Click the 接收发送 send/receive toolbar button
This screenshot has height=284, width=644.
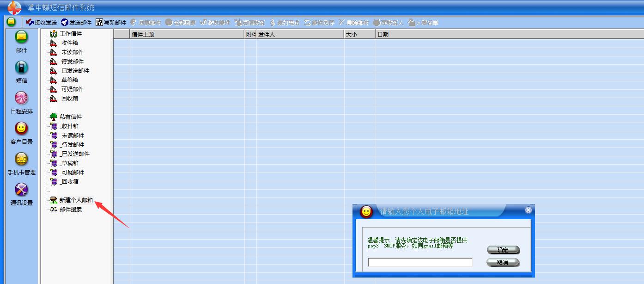point(42,22)
